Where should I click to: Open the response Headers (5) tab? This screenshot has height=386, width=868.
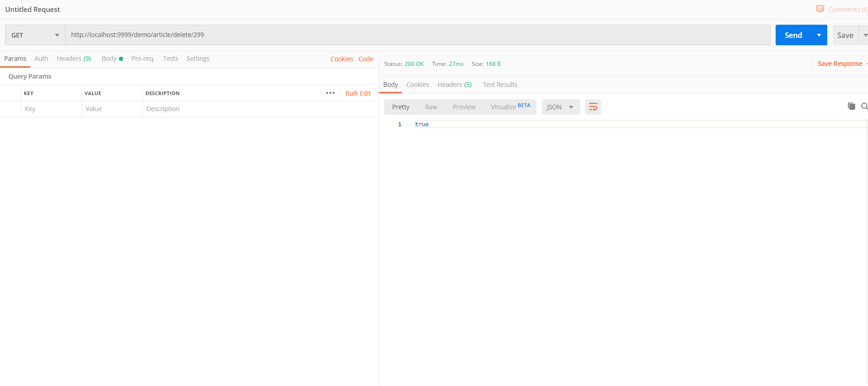click(x=455, y=85)
